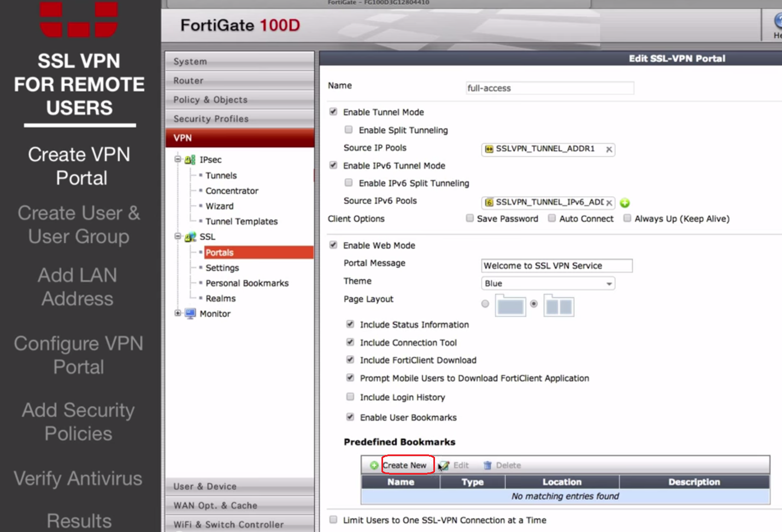Check Include Login History
This screenshot has width=782, height=532.
point(350,397)
